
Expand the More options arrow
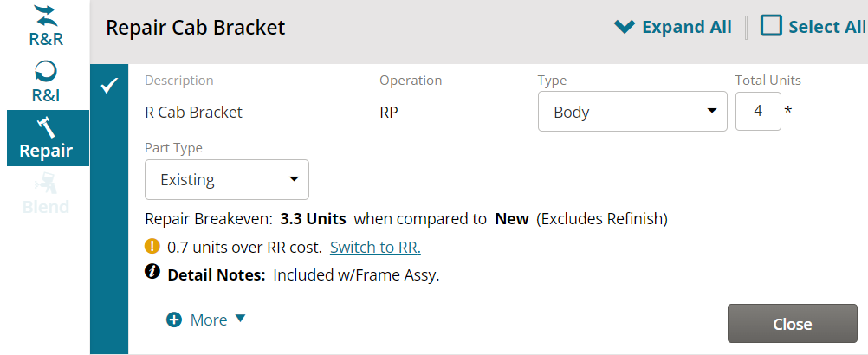(240, 319)
